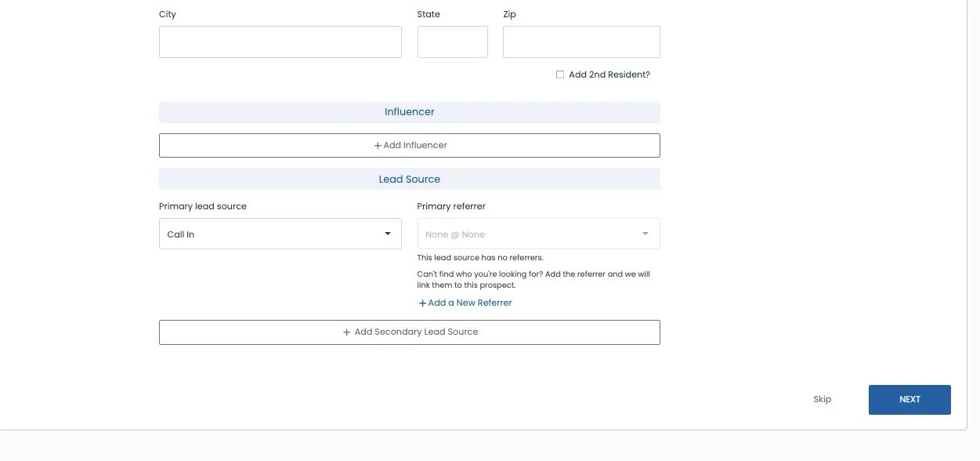Click into the State text box
980x461 pixels.
452,42
